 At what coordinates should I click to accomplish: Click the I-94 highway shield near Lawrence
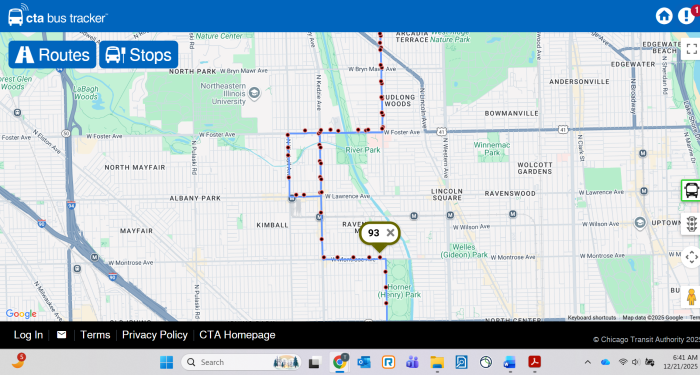[x=71, y=205]
